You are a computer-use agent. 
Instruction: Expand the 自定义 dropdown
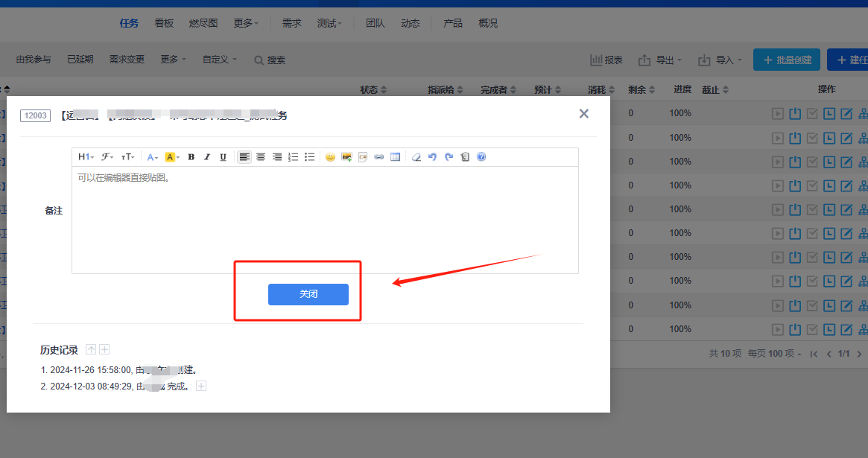click(220, 59)
